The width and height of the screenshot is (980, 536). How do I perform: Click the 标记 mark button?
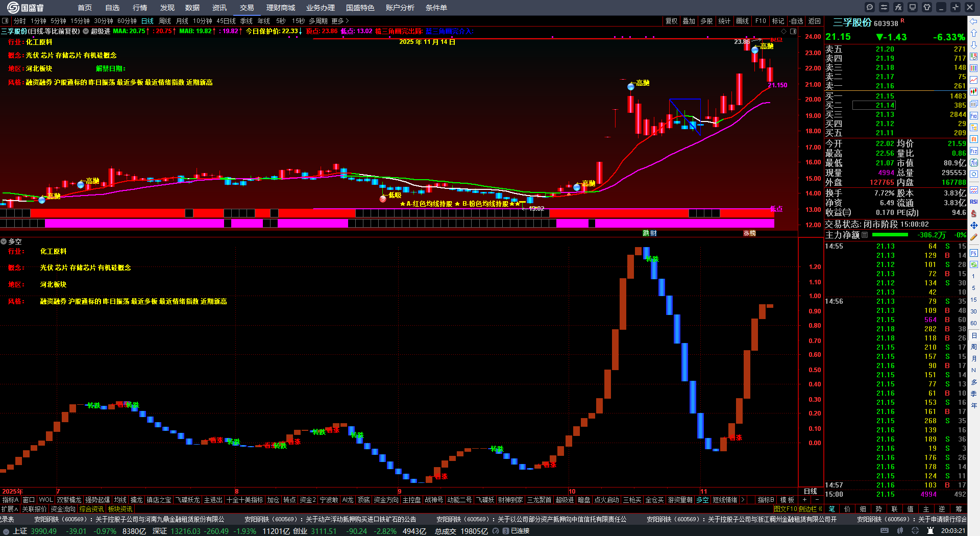tap(778, 21)
